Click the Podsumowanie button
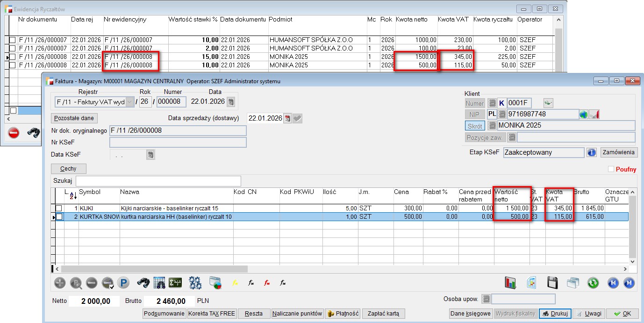Viewport: 644px width, 323px height. (x=164, y=314)
